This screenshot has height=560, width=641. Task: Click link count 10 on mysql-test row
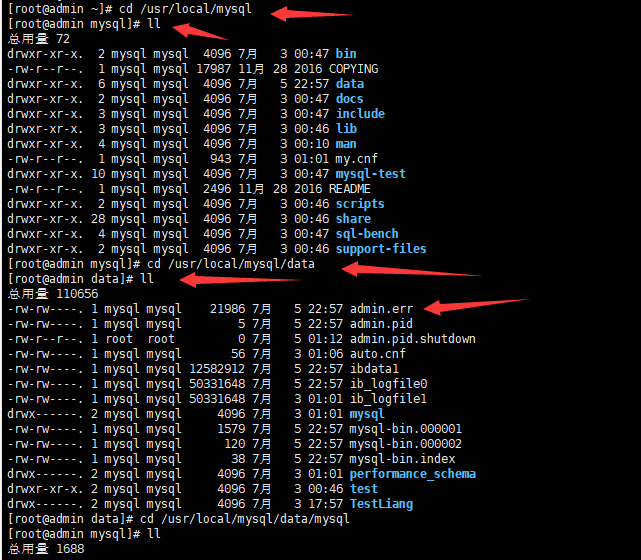coord(98,174)
